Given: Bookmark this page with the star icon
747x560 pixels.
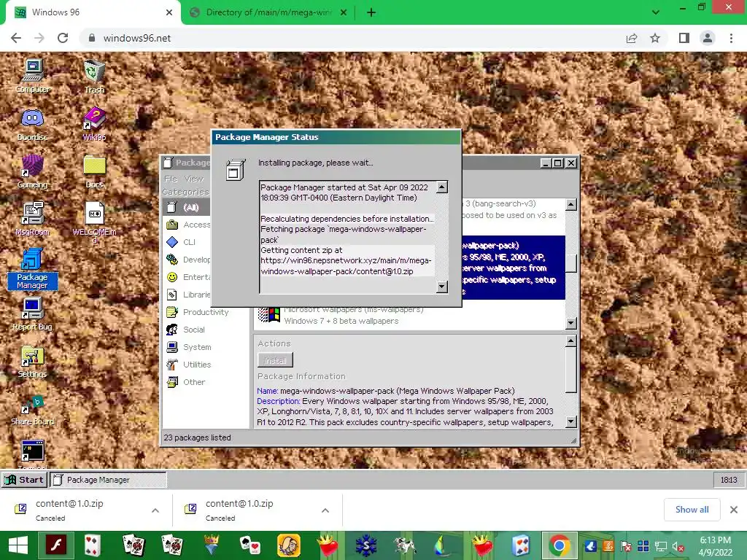Looking at the screenshot, I should pos(656,38).
